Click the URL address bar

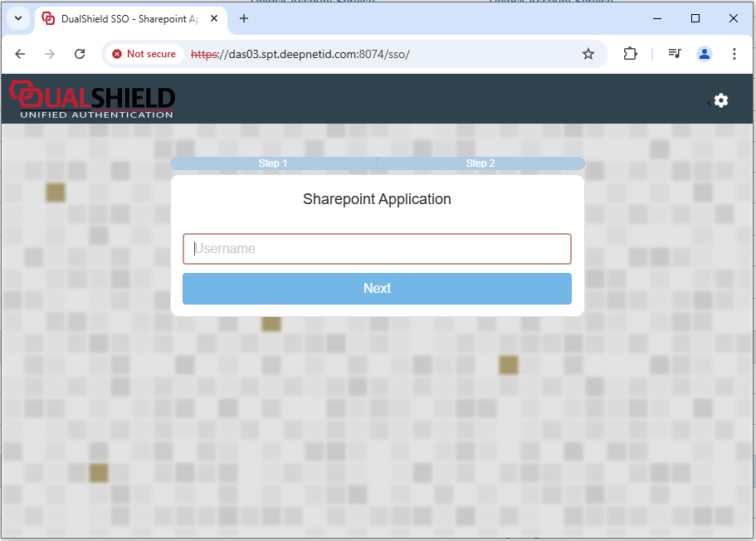point(373,54)
